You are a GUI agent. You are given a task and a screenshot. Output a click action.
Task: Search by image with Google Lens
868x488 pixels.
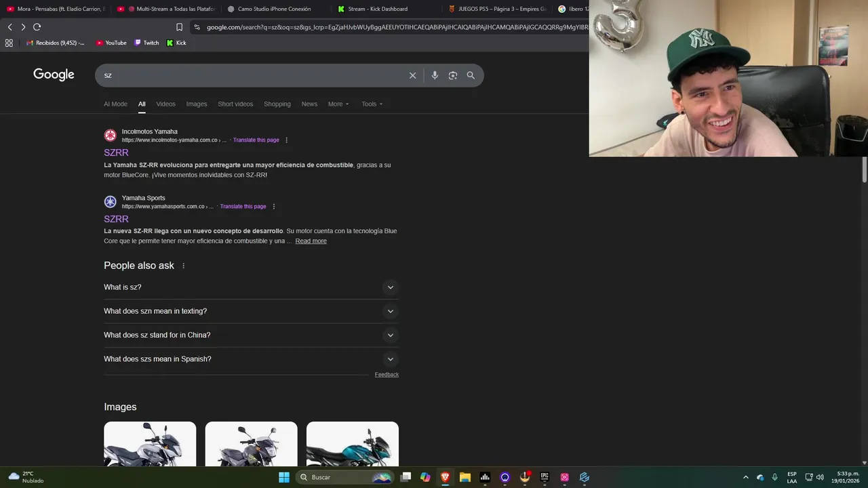pyautogui.click(x=453, y=75)
